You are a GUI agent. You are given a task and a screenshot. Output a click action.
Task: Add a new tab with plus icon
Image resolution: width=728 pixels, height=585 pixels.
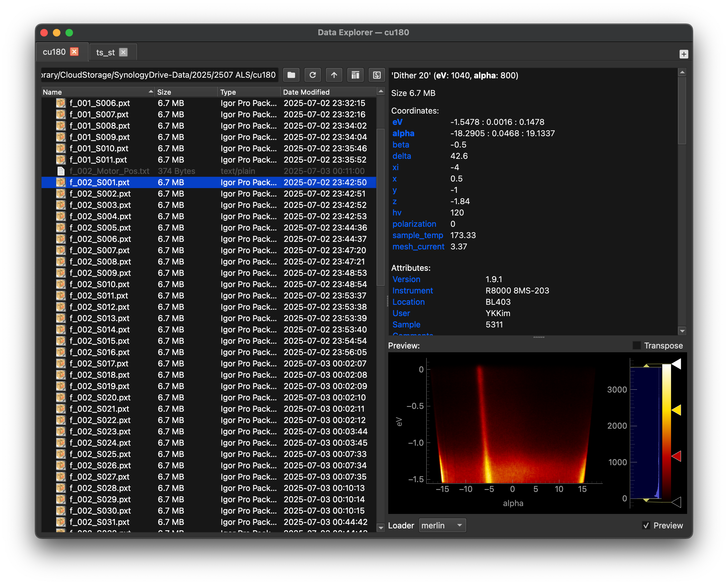pyautogui.click(x=683, y=54)
